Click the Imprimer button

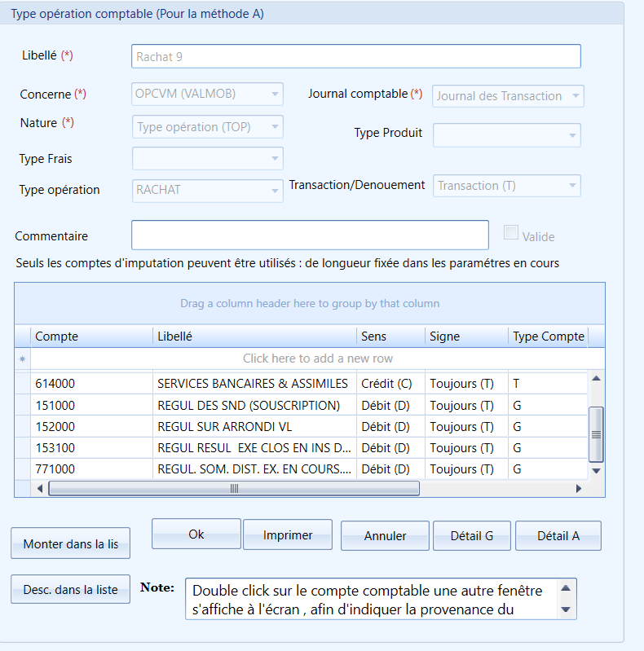pyautogui.click(x=288, y=534)
